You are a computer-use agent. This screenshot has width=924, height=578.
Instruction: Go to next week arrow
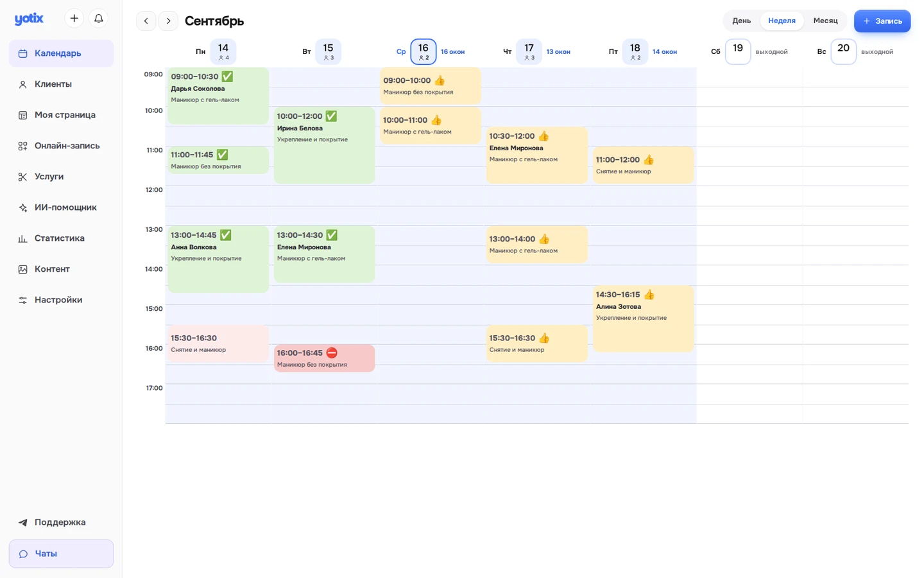(168, 21)
